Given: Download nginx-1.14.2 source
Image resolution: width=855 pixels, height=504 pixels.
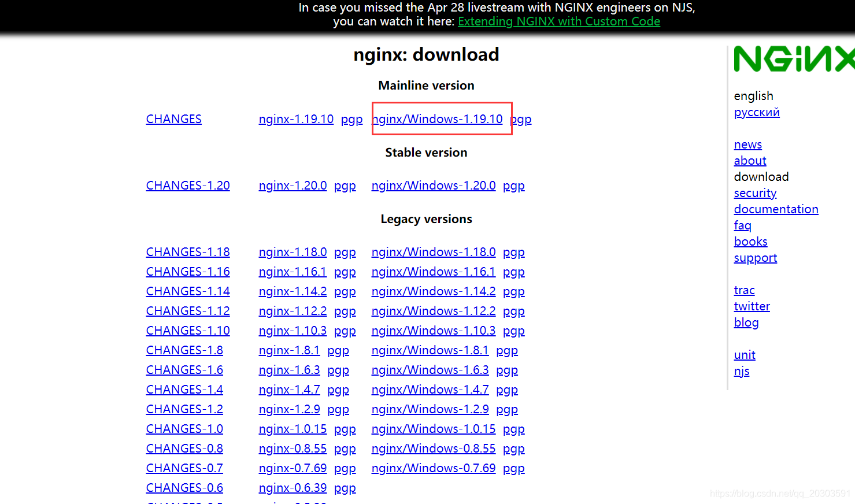Looking at the screenshot, I should (293, 291).
